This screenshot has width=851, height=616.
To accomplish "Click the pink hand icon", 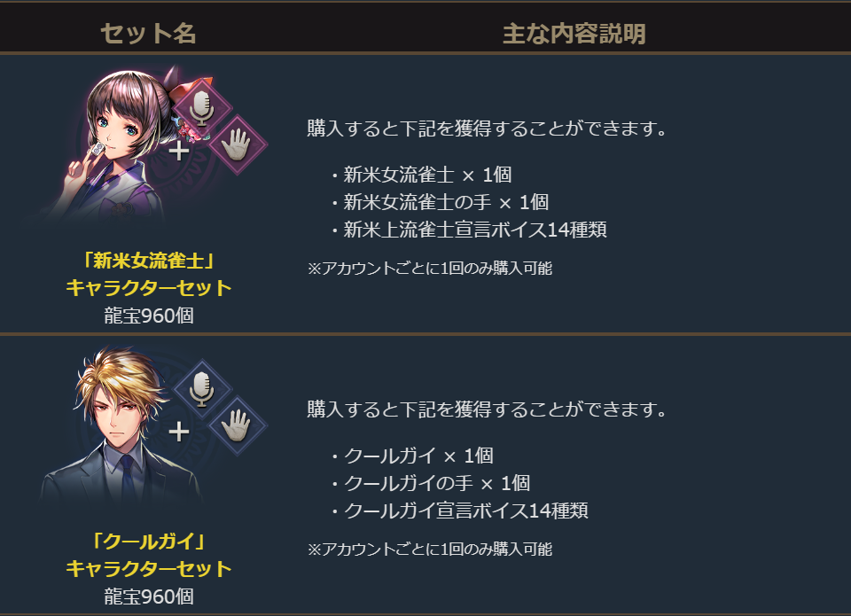I will [x=237, y=144].
